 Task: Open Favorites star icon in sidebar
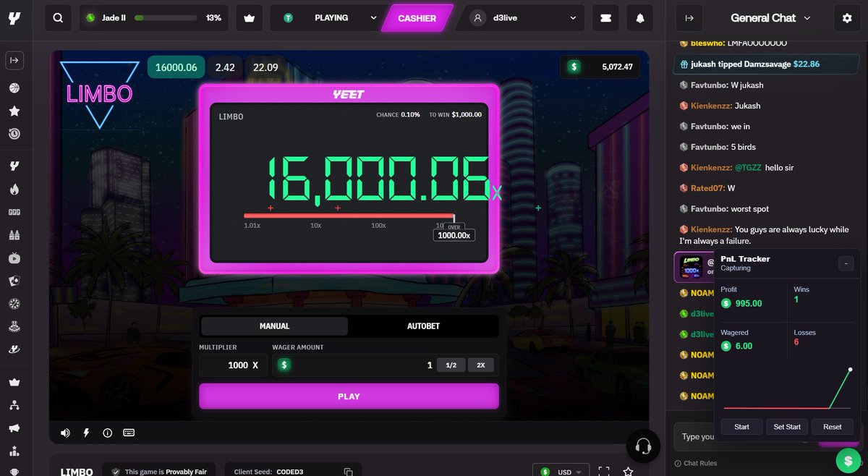click(x=14, y=111)
